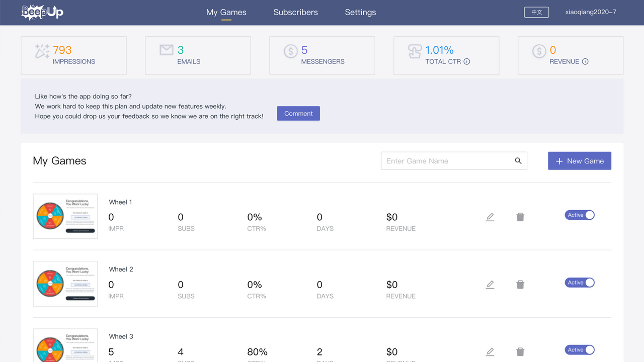
Task: Click the impressions stats icon
Action: pyautogui.click(x=42, y=50)
